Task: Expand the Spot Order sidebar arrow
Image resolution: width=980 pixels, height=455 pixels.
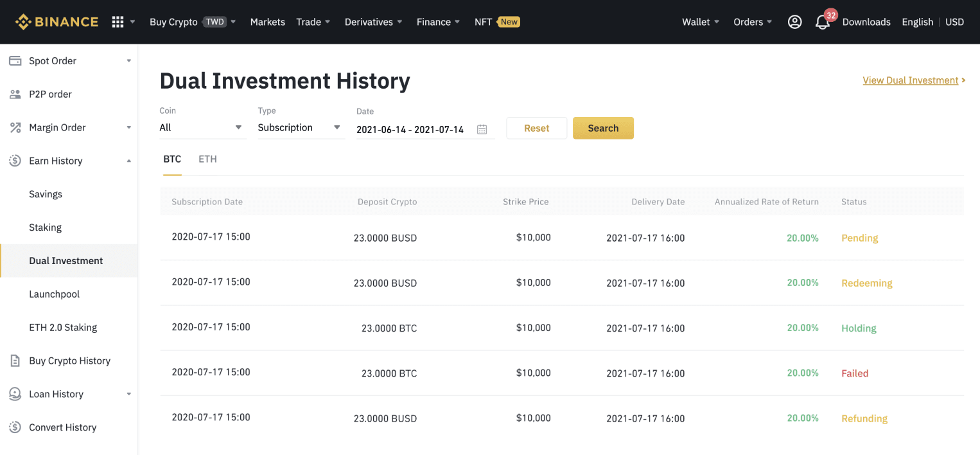Action: (128, 61)
